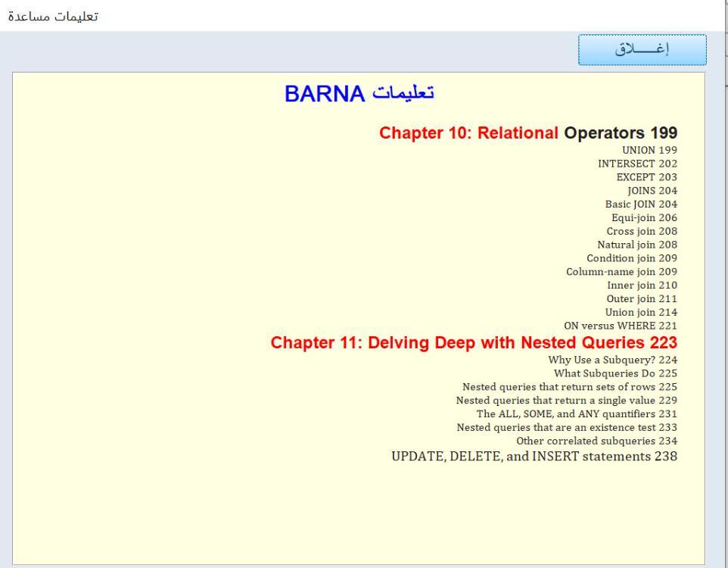The width and height of the screenshot is (728, 568).
Task: Open Chapter 11: Delving Deep heading
Action: pos(474,343)
